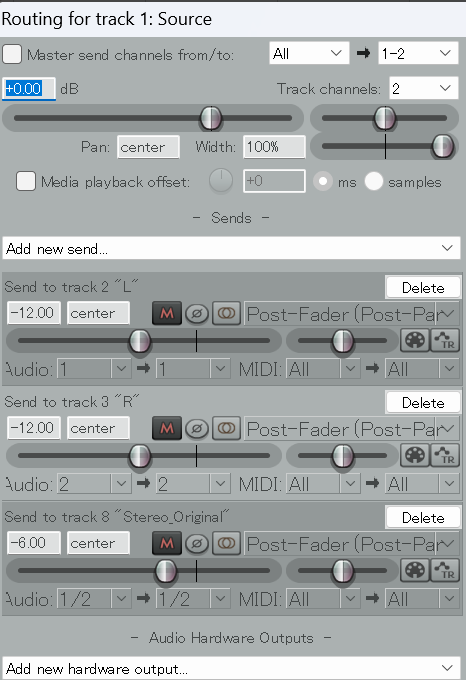Delete the send to track 2 "L"
The height and width of the screenshot is (680, 466).
423,288
